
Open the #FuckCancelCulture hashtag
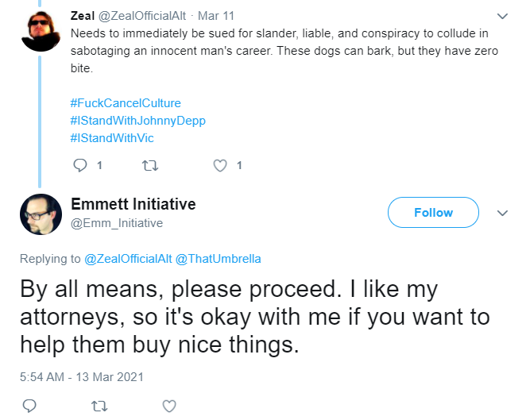[126, 103]
